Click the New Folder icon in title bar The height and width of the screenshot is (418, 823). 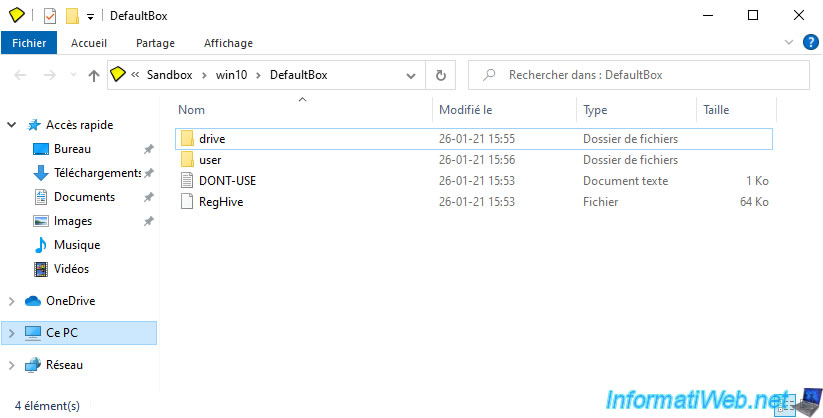pos(72,16)
